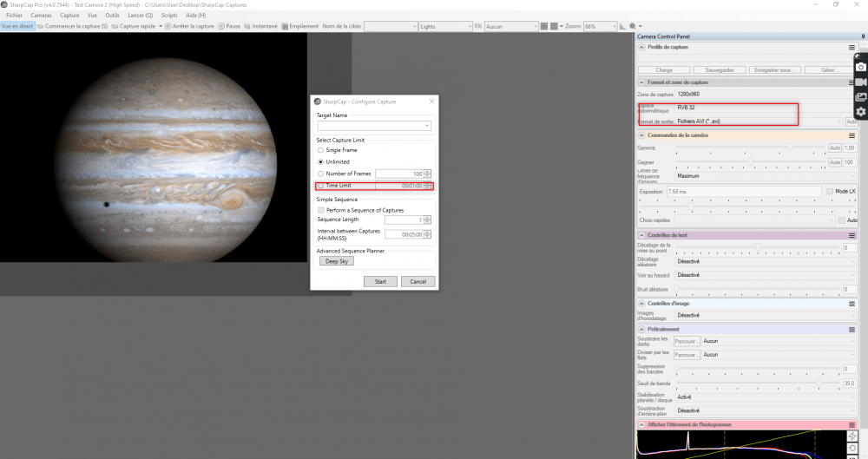Select the Number of Frames radio button
868x459 pixels.
coord(320,174)
